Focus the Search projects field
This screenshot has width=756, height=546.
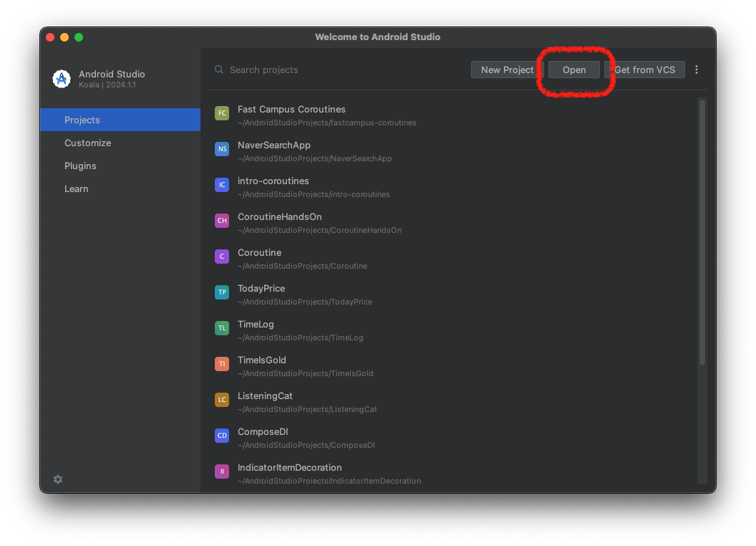(x=337, y=70)
